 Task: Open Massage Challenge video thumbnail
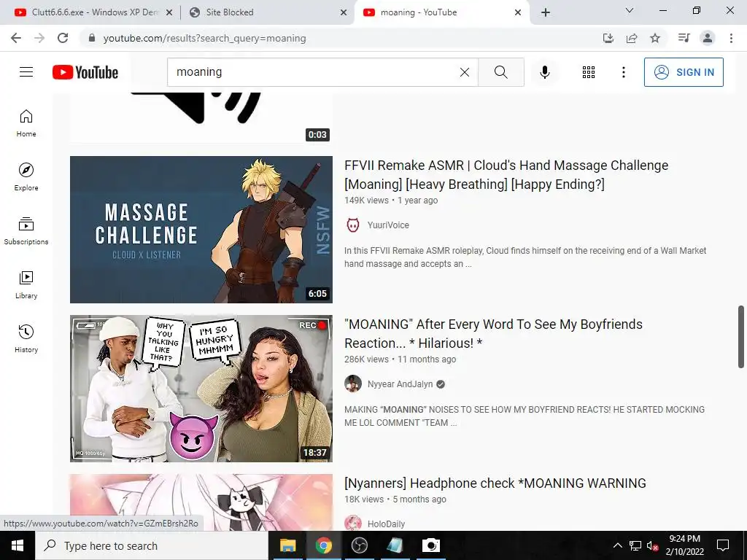201,230
